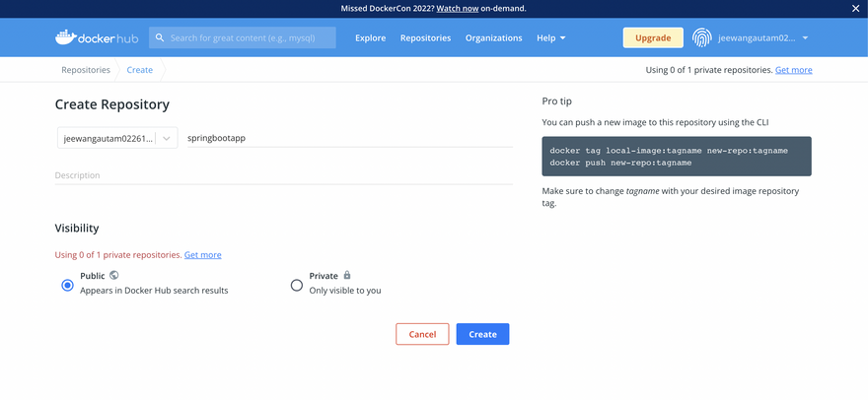Click the Repositories breadcrumb link
Image resolution: width=868 pixels, height=400 pixels.
[86, 70]
